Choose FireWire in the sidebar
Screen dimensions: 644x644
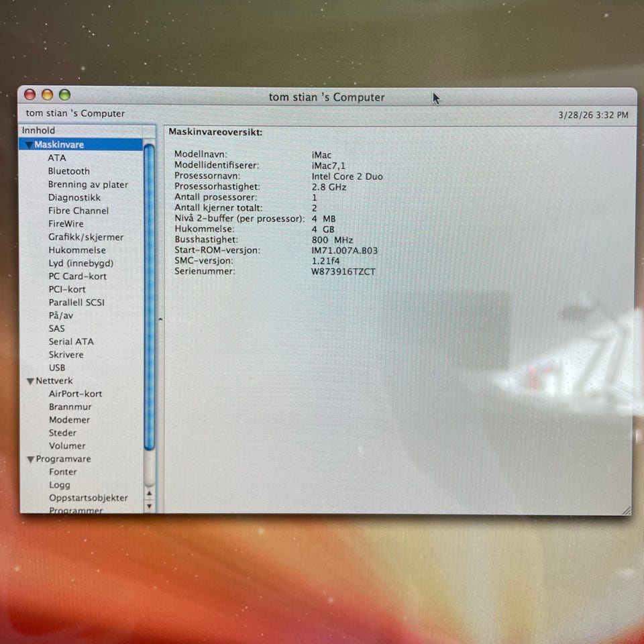pos(66,224)
